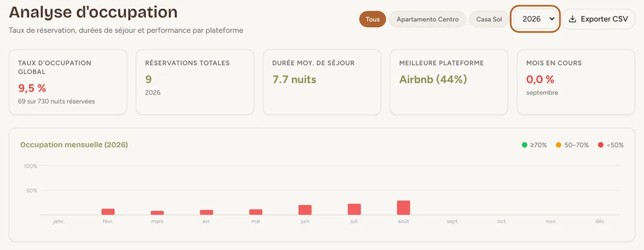Click the juil. occupancy bar

[x=354, y=209]
